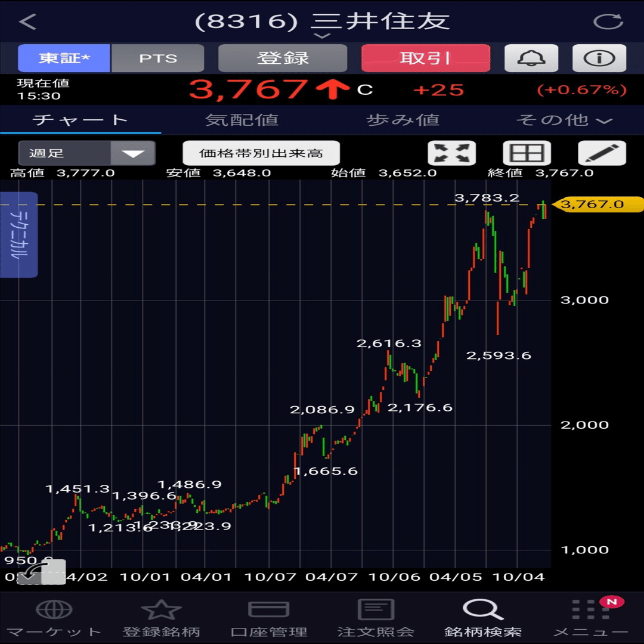Tap 1,486.9 label on chart
This screenshot has width=644, height=644.
point(190,485)
